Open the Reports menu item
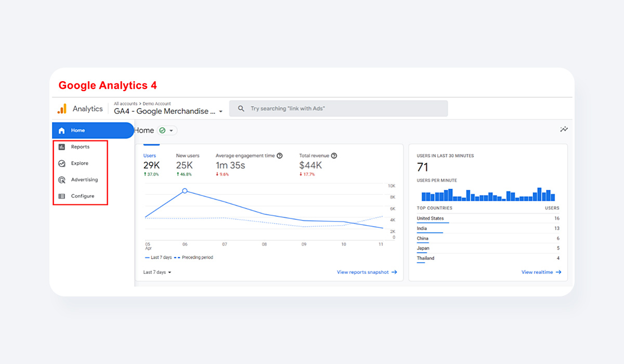 [80, 147]
